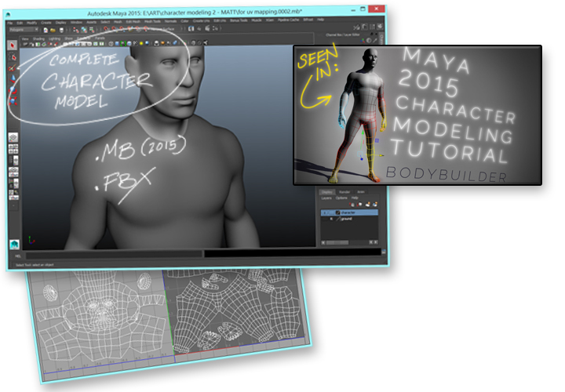Toggle the third snap magnet icon
565x392 pixels.
coord(121,28)
